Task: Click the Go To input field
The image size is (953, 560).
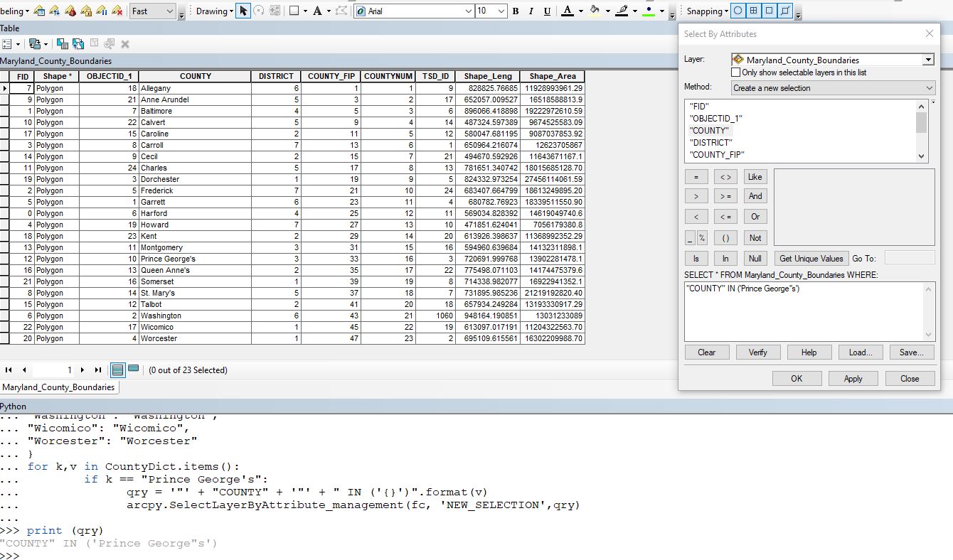Action: (x=910, y=259)
